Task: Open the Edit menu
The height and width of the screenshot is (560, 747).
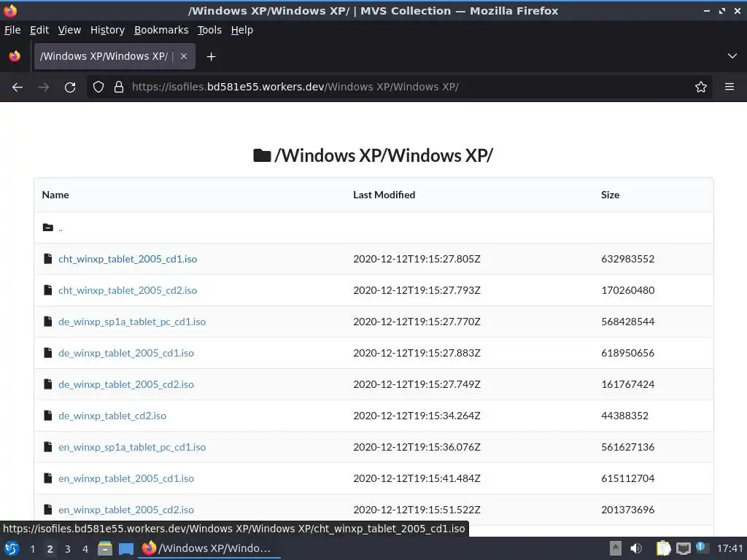Action: coord(39,30)
